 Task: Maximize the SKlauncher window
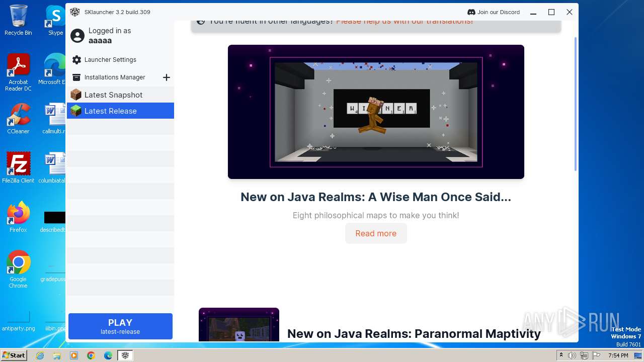point(551,12)
